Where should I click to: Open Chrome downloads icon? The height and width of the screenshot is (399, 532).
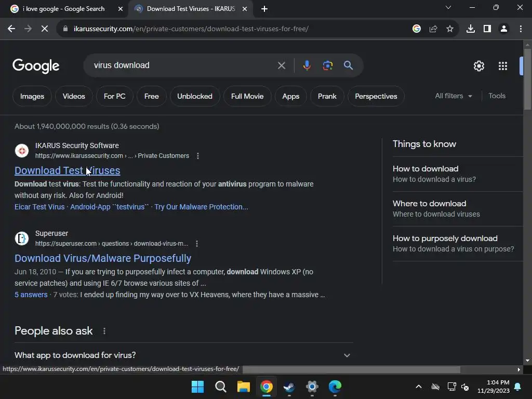[x=470, y=29]
